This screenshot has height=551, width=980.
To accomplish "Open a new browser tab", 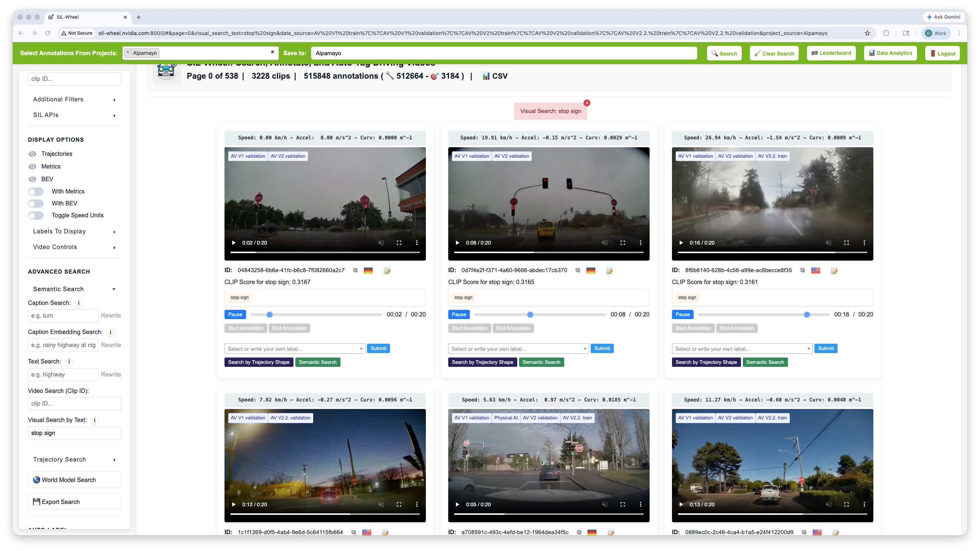I will 138,17.
